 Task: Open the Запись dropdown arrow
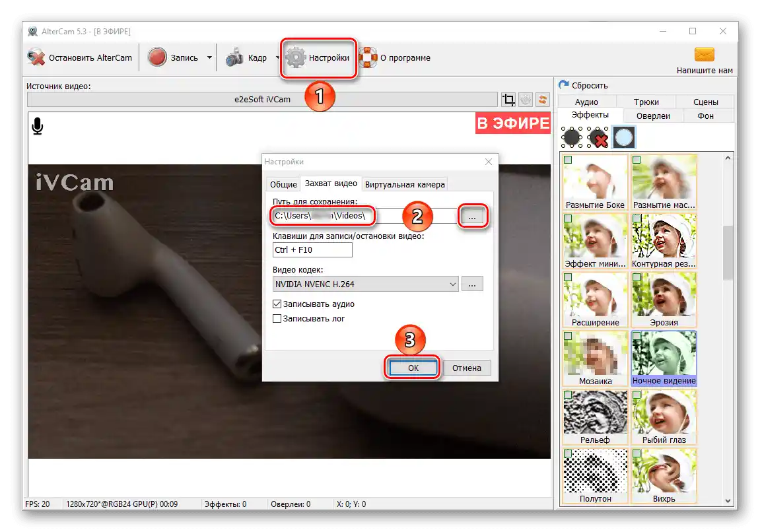209,57
